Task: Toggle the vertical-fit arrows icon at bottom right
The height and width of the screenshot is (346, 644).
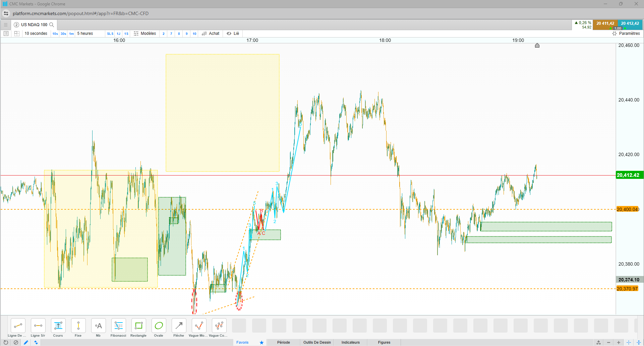Action: click(639, 342)
